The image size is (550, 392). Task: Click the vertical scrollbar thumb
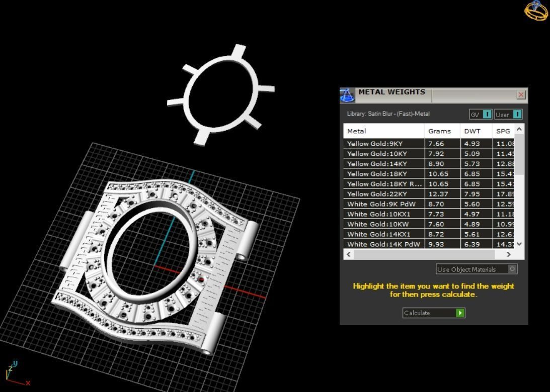coord(519,154)
